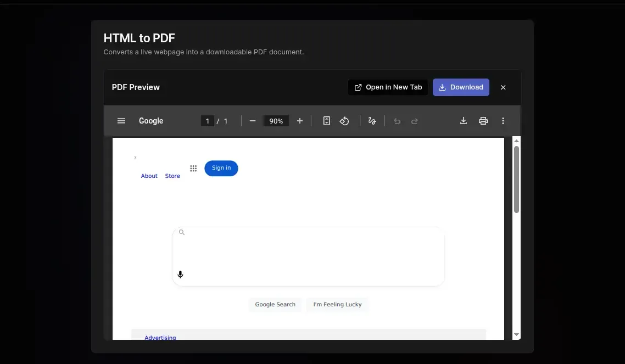Select the I'm Feeling Lucky button
625x364 pixels.
click(x=337, y=304)
